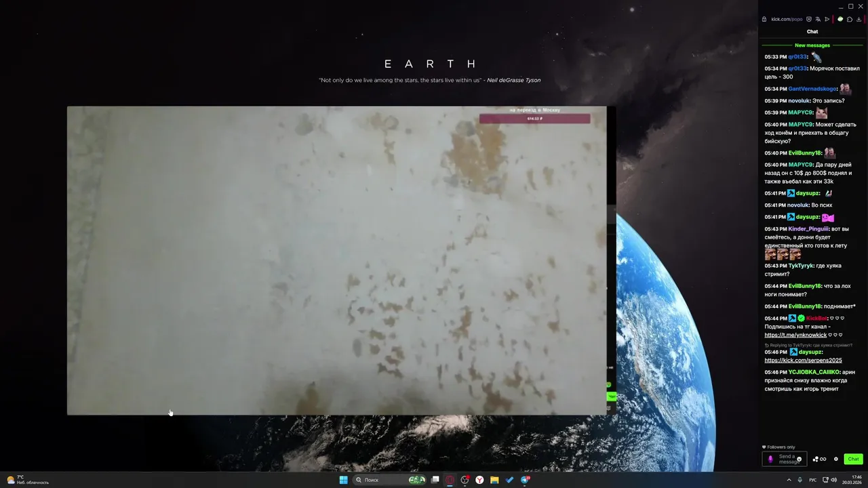Viewport: 868px width, 488px height.
Task: Open the kick.com/serpens2025 link in chat
Action: pyautogui.click(x=803, y=361)
